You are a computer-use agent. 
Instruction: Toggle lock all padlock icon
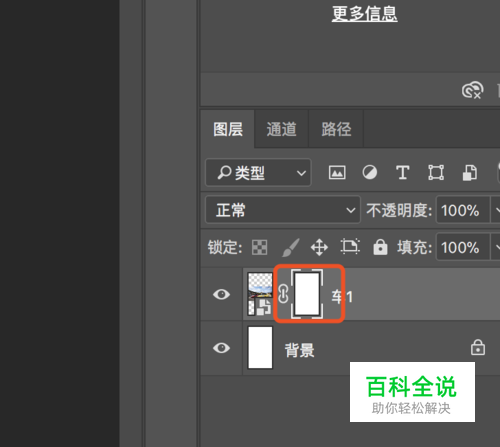[380, 247]
